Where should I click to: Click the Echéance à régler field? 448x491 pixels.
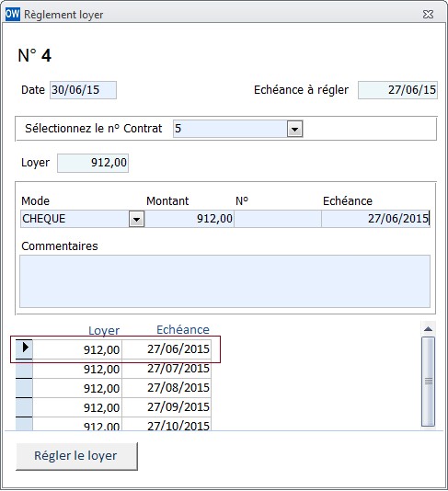(x=397, y=90)
